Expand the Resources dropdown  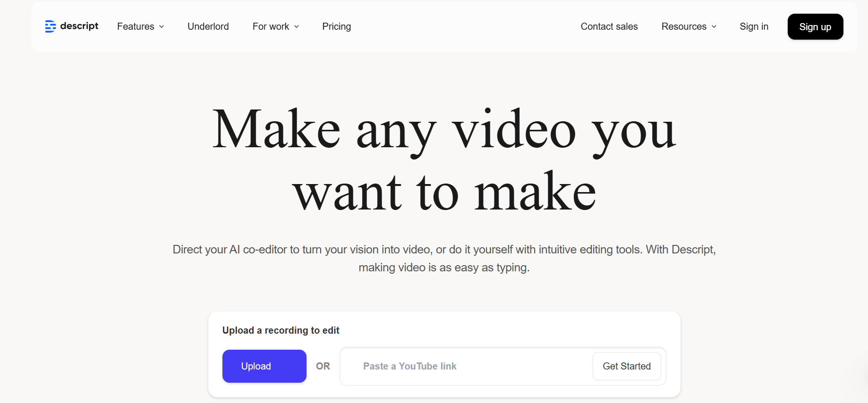(x=689, y=26)
